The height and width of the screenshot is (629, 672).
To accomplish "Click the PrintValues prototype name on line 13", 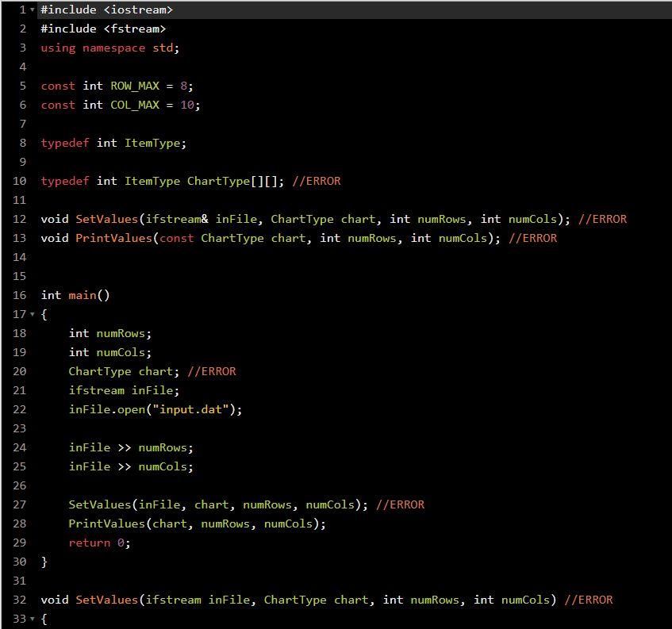I will point(113,238).
